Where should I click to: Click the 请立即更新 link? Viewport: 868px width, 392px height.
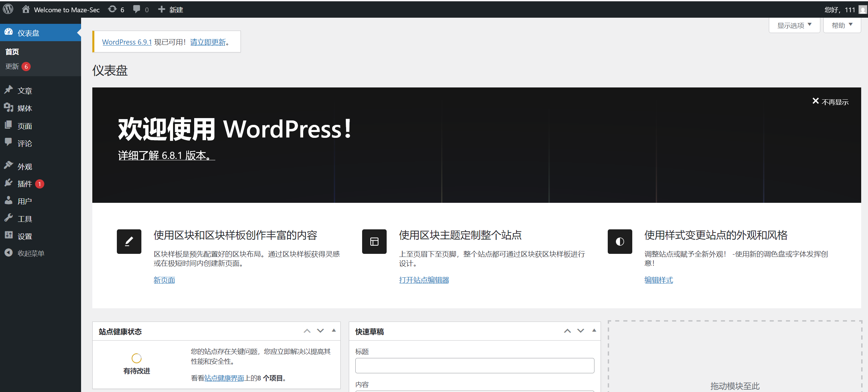pos(208,42)
